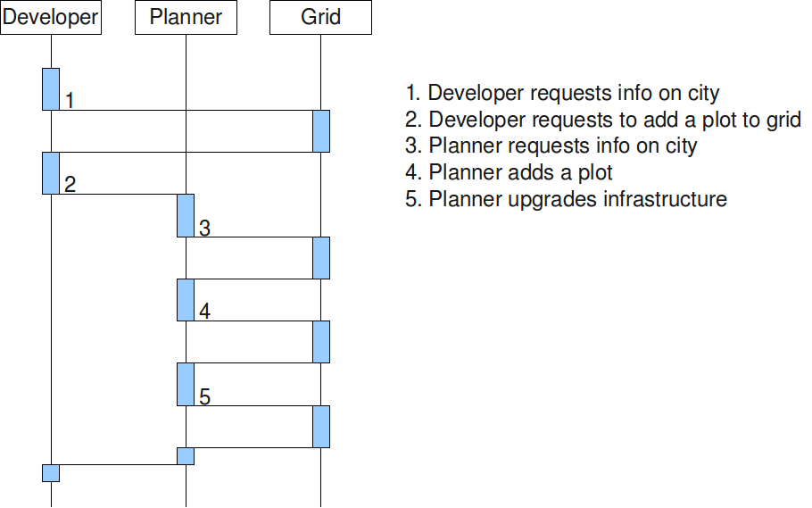The height and width of the screenshot is (508, 812).
Task: Select Grid activation bar receiving message 3
Action: click(x=321, y=257)
